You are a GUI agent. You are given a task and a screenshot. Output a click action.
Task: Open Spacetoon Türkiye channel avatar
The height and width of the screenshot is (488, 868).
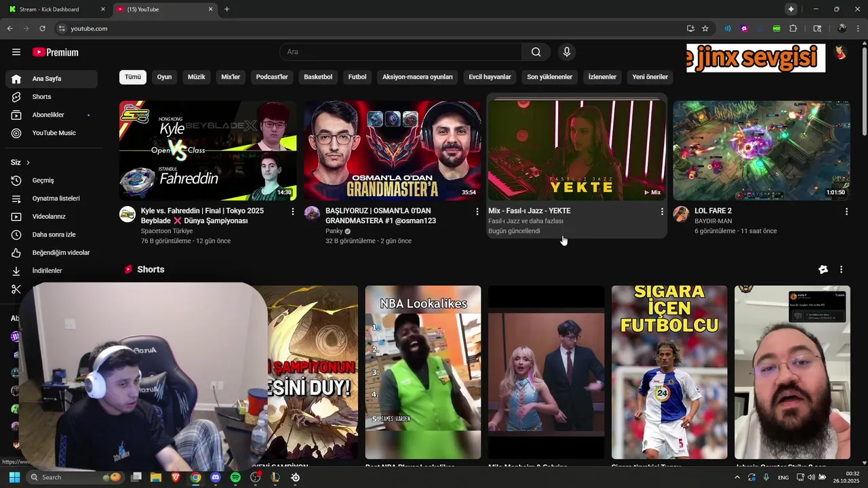point(127,214)
